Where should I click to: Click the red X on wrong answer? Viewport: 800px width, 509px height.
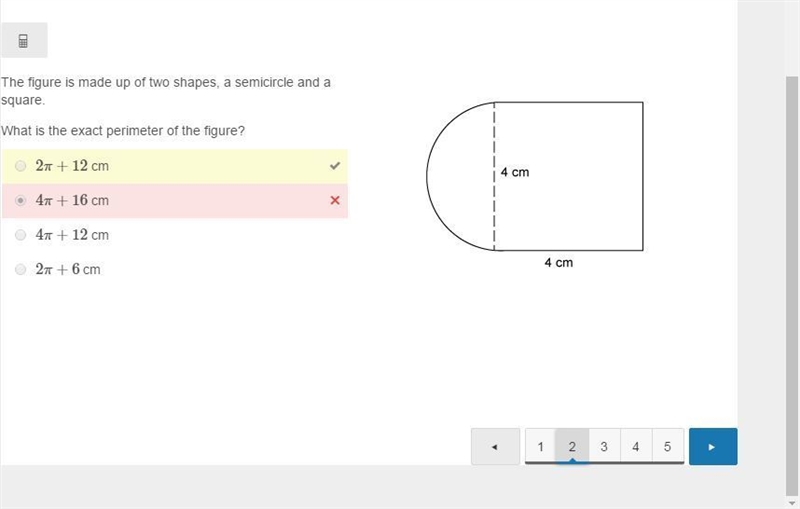335,200
